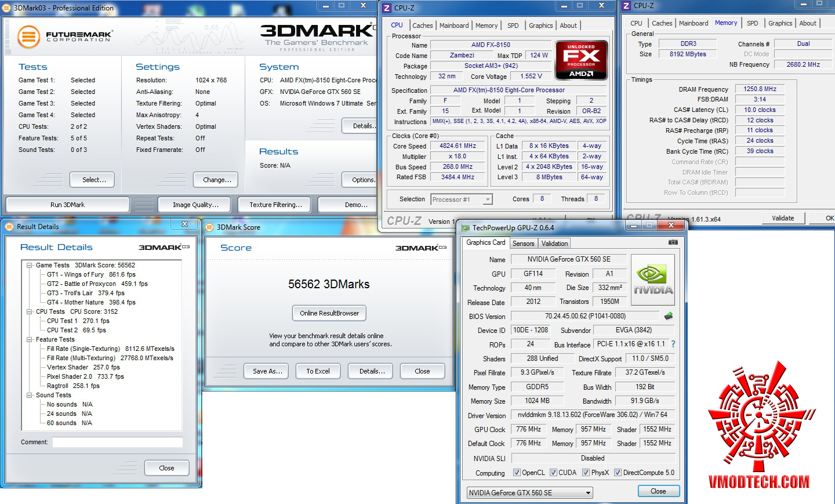Click the NVIDIA logo in GPU-Z
The height and width of the screenshot is (504, 835).
(x=653, y=279)
